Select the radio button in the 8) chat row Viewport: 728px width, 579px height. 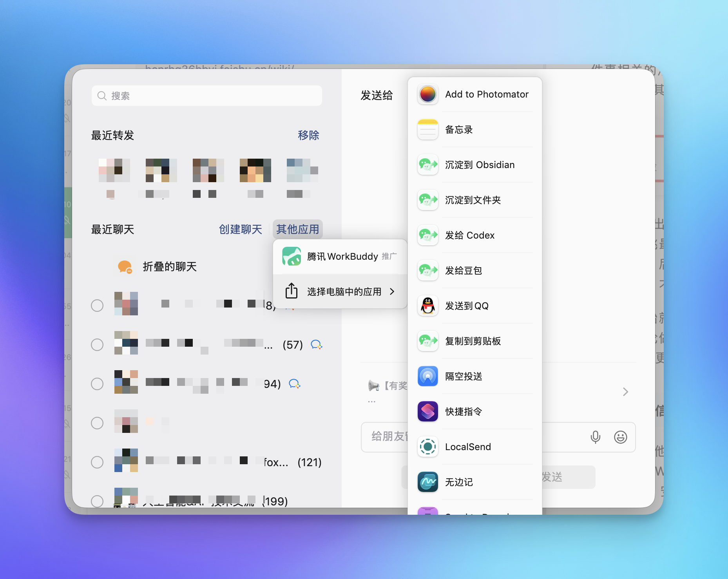[97, 306]
